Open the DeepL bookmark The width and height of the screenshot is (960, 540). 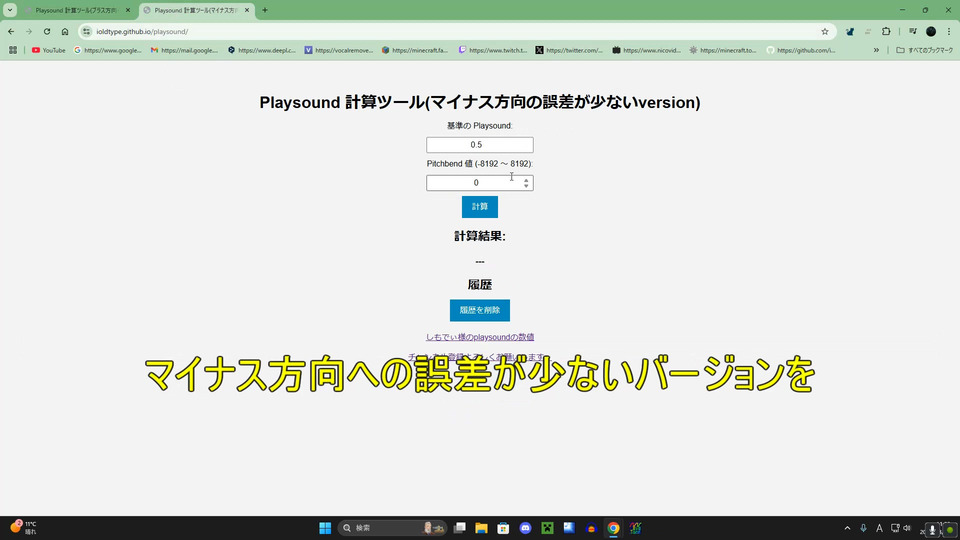(261, 50)
